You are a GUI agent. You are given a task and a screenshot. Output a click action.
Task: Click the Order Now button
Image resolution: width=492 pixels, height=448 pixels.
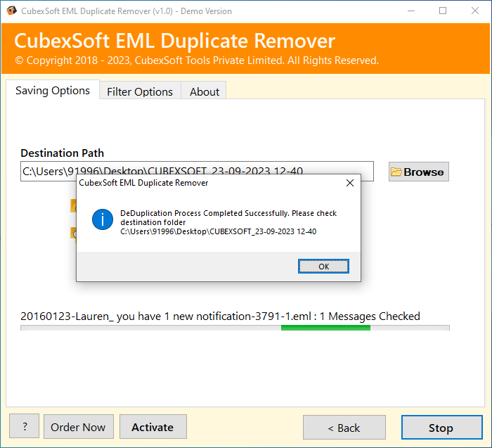pyautogui.click(x=79, y=427)
